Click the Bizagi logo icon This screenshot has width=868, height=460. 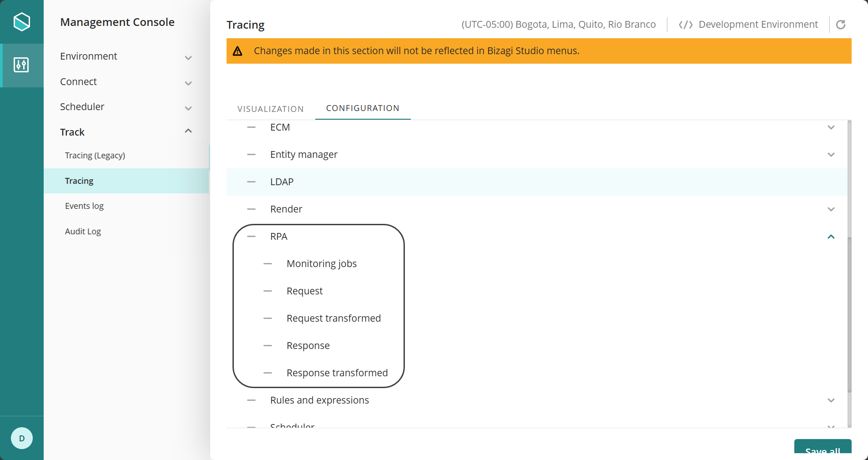pos(21,22)
